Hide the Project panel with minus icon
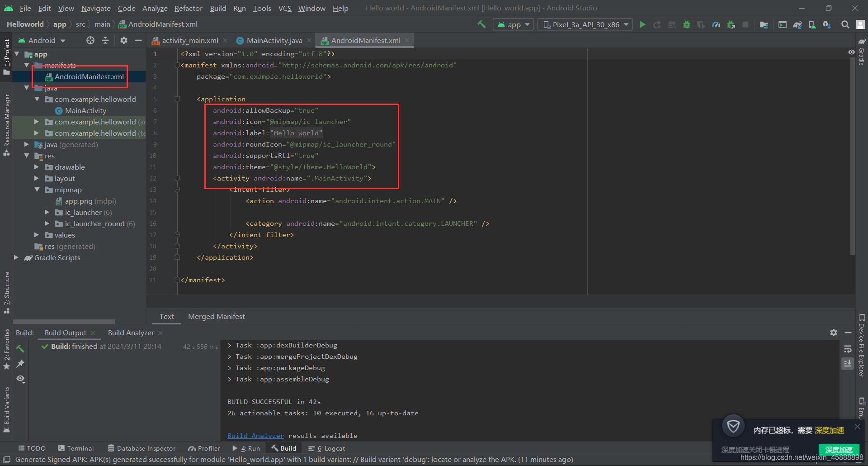This screenshot has width=868, height=466. [138, 40]
